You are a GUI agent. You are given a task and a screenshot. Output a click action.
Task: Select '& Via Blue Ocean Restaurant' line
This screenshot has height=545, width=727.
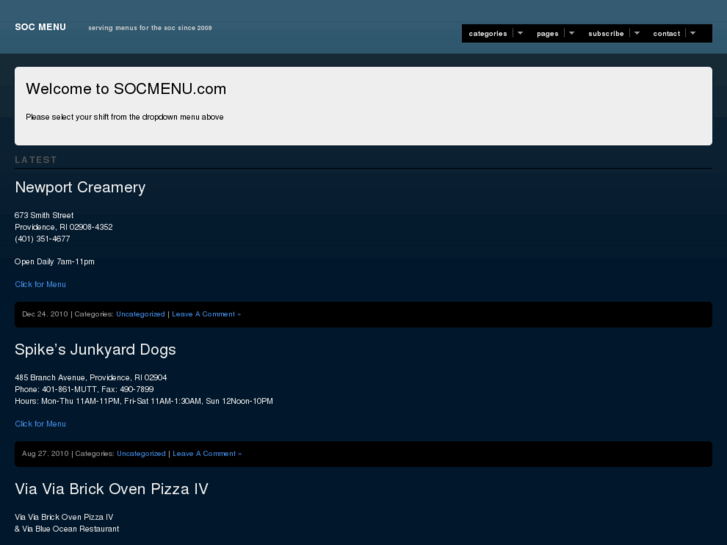(67, 529)
